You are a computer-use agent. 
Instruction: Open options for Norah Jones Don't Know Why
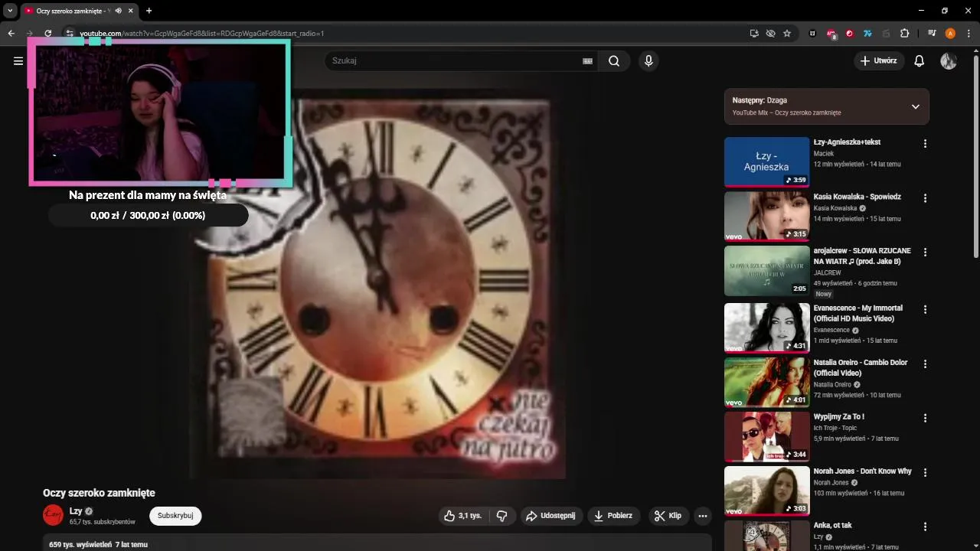click(x=925, y=473)
